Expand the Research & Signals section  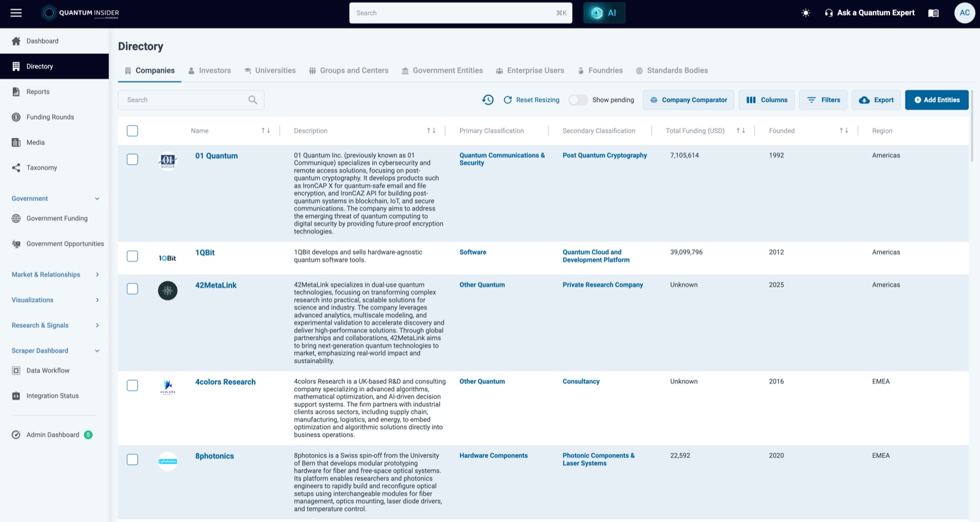coord(55,326)
